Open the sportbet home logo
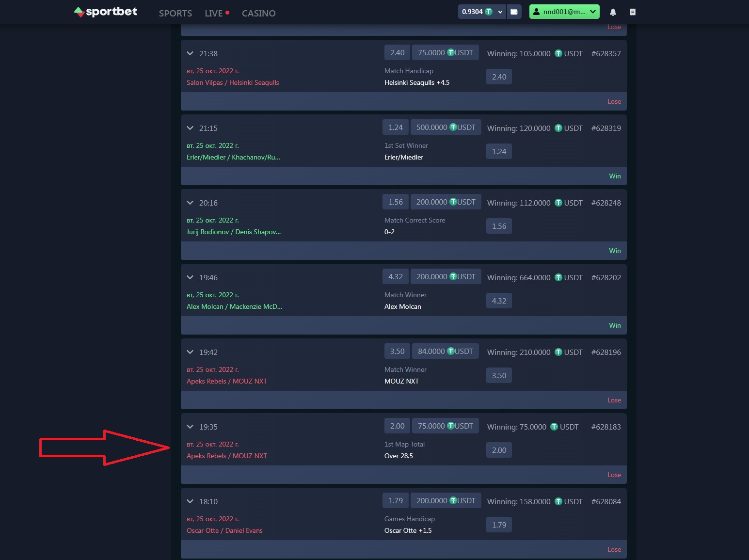This screenshot has width=749, height=560. [x=106, y=12]
